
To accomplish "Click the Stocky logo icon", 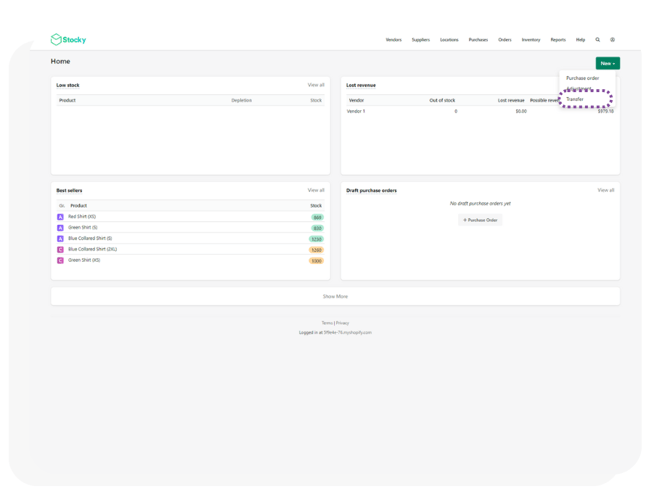I will point(56,40).
